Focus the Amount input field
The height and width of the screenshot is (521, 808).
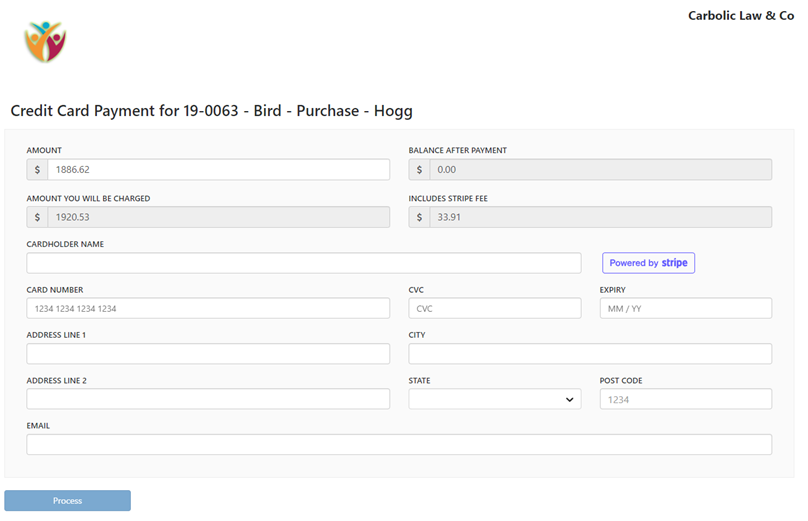[218, 170]
